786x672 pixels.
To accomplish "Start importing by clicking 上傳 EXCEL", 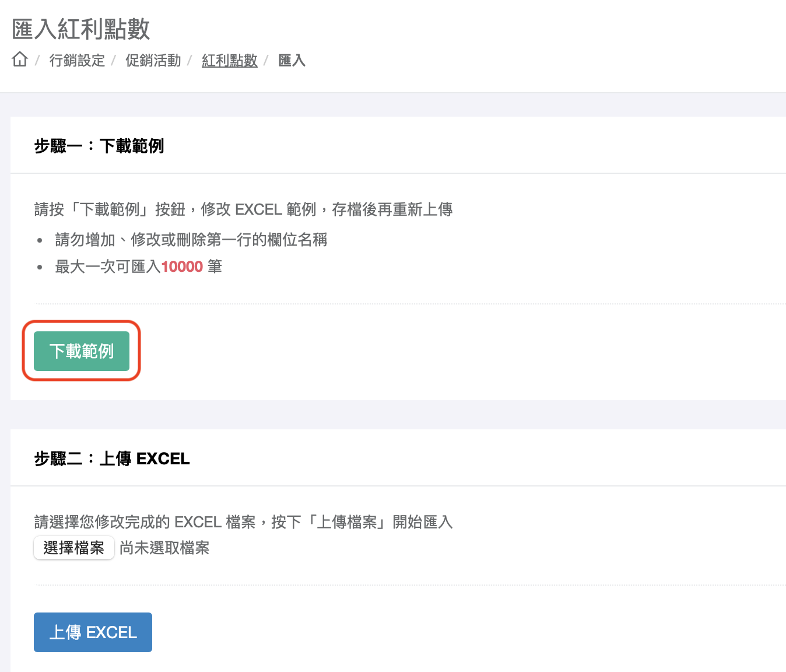I will (x=92, y=632).
